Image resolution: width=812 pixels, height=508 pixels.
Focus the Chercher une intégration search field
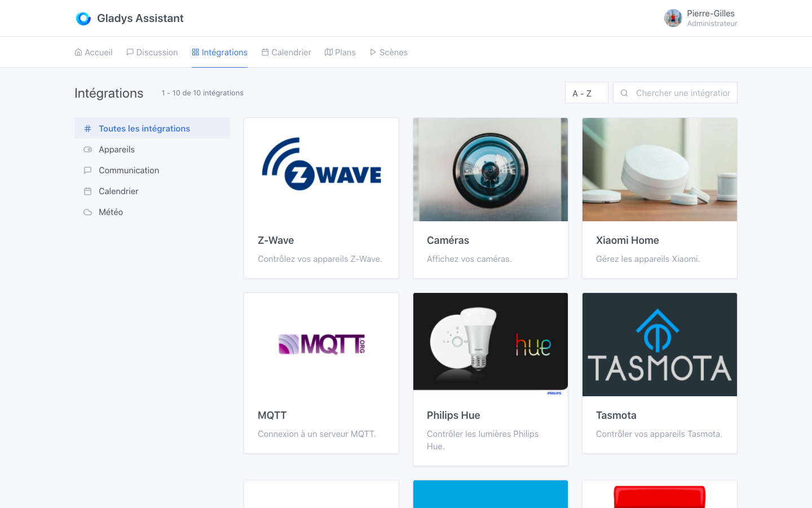click(x=682, y=93)
